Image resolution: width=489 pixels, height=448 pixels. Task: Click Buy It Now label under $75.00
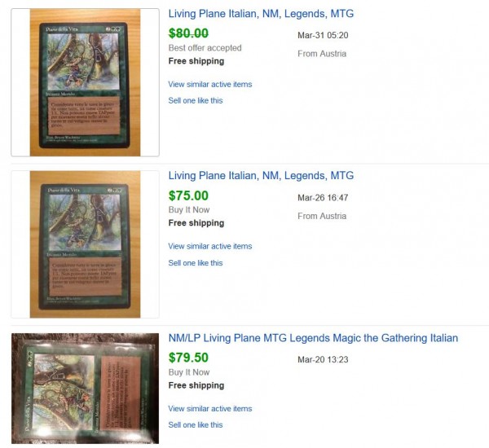[x=189, y=210]
